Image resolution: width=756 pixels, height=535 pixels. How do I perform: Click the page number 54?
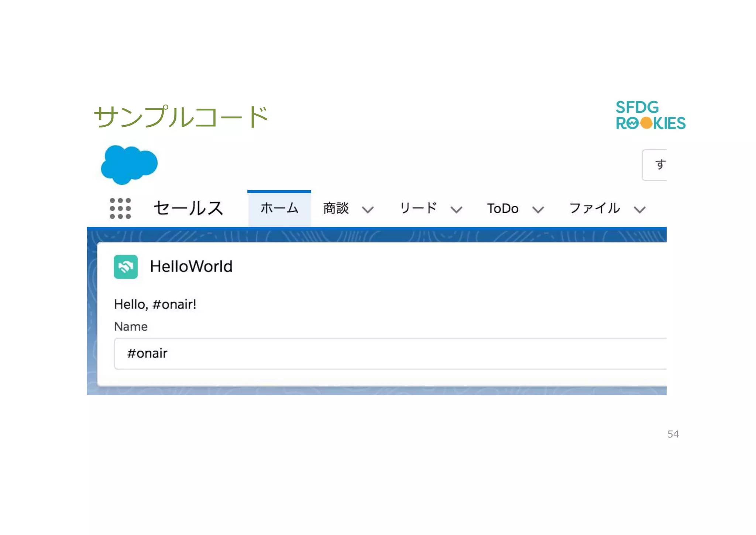(x=673, y=434)
